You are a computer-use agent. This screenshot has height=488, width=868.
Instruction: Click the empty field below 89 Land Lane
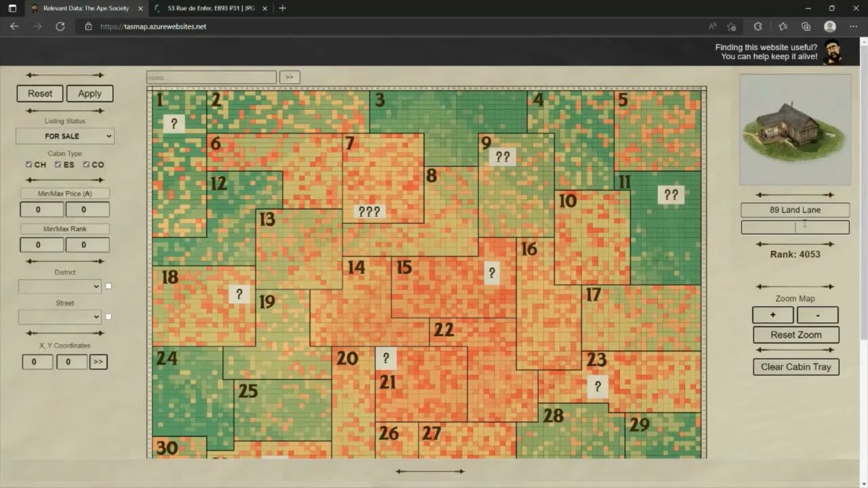795,227
